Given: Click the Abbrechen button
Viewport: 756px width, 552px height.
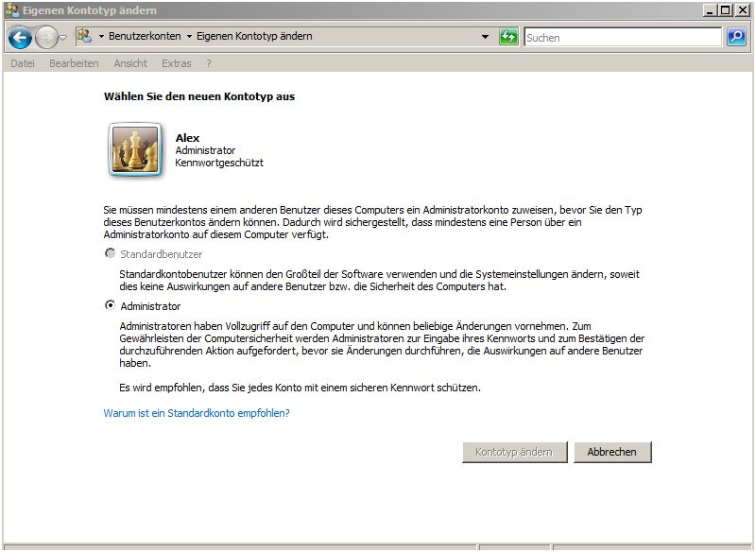Looking at the screenshot, I should coord(612,452).
